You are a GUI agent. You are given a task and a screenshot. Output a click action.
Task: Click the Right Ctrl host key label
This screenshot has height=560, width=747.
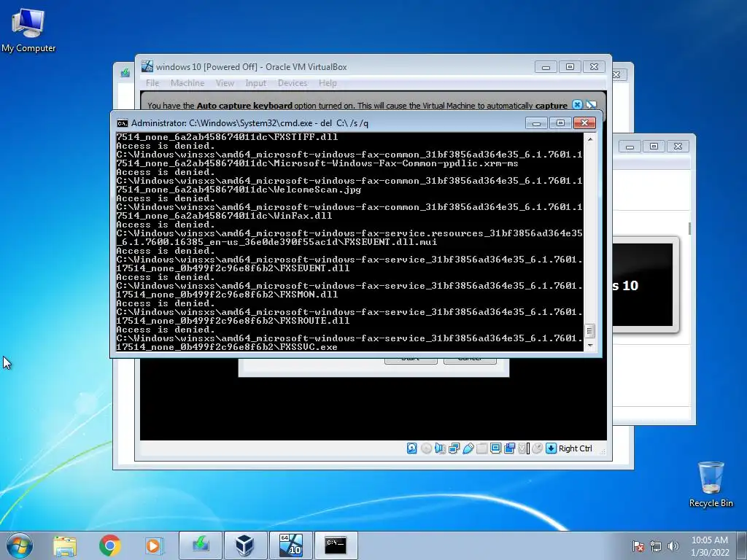pyautogui.click(x=575, y=448)
